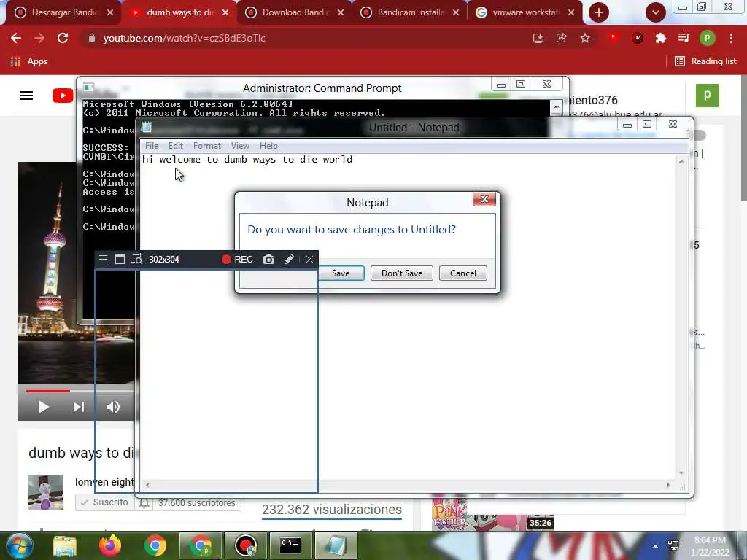Click the network tray icon
This screenshot has height=560, width=747.
pos(673,547)
